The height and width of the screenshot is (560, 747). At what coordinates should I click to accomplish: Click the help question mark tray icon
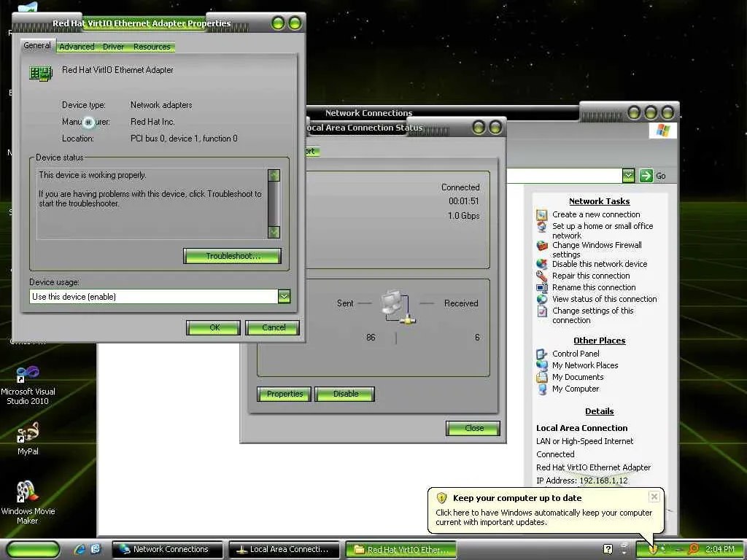click(608, 549)
